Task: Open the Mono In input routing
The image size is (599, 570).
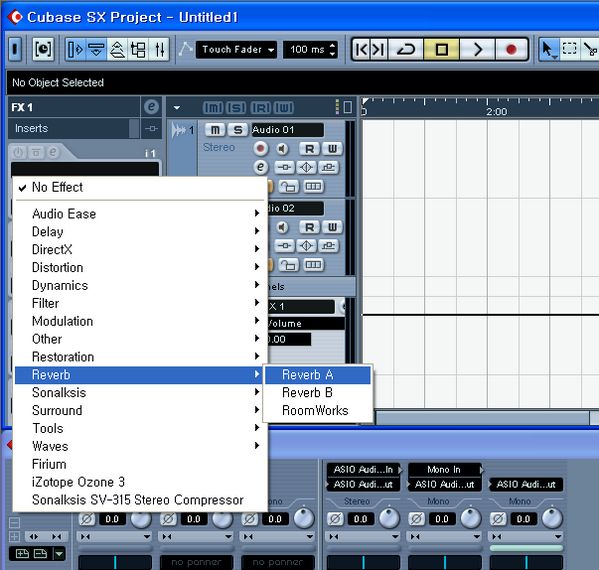Action: tap(444, 470)
